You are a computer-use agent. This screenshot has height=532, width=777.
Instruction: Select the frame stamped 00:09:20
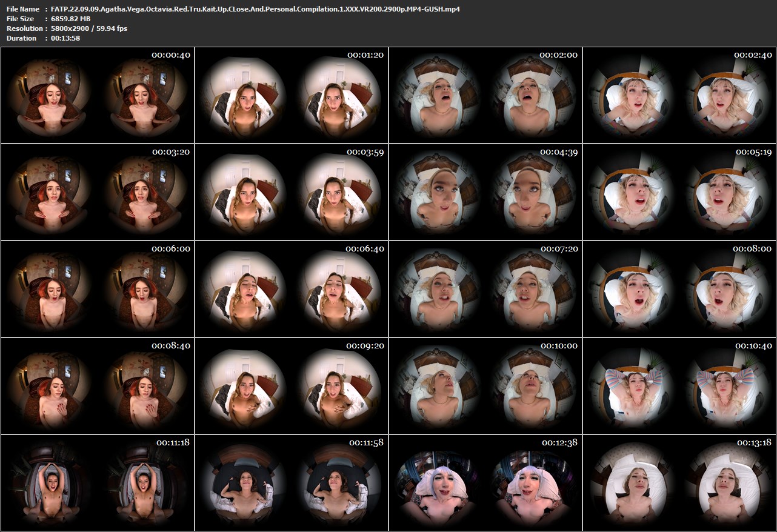coord(291,386)
